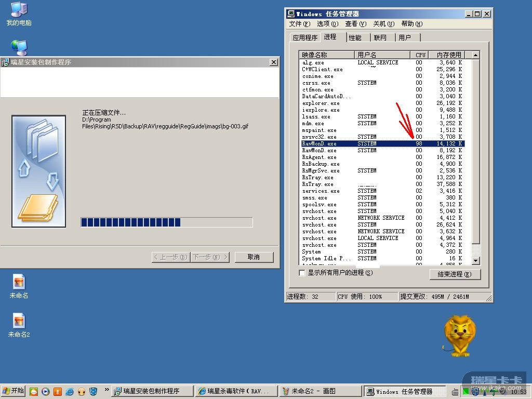Click the Windows 任务管理器 taskbar button

tap(404, 391)
